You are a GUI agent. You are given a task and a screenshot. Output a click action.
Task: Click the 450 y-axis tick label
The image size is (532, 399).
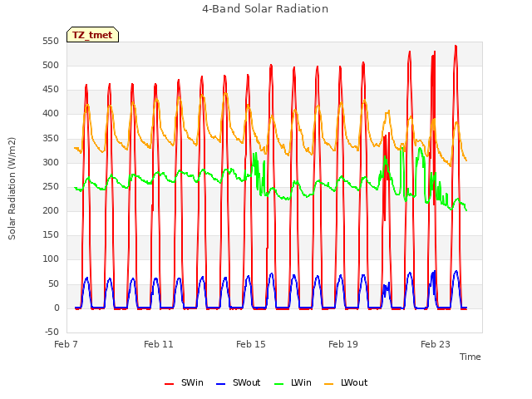[51, 90]
